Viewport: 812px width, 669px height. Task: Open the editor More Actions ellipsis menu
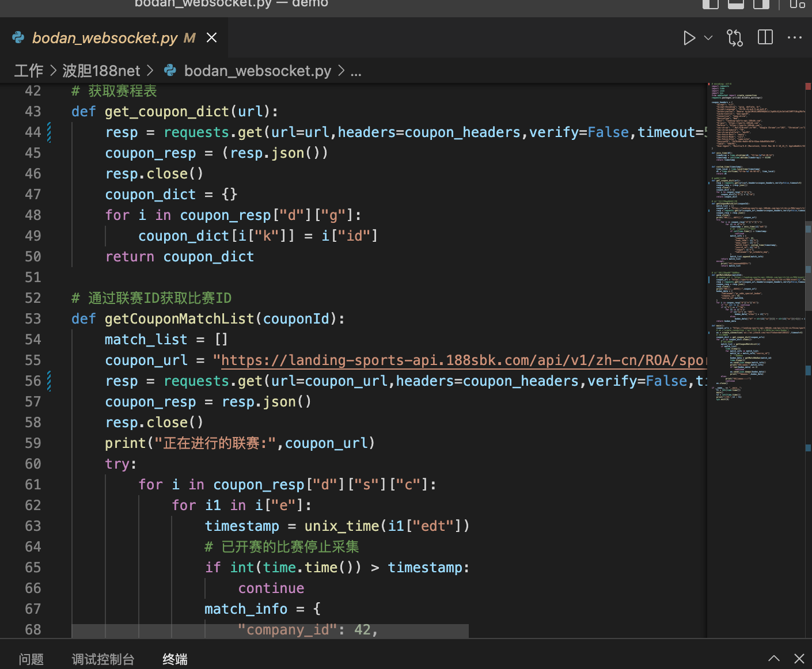pyautogui.click(x=795, y=38)
